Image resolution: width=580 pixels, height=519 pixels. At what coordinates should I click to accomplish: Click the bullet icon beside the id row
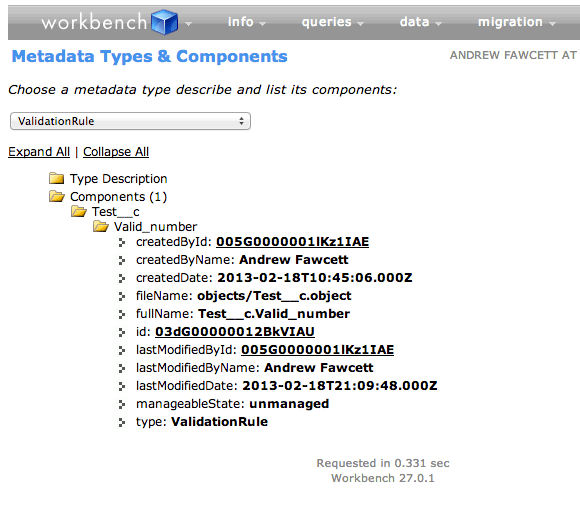122,333
